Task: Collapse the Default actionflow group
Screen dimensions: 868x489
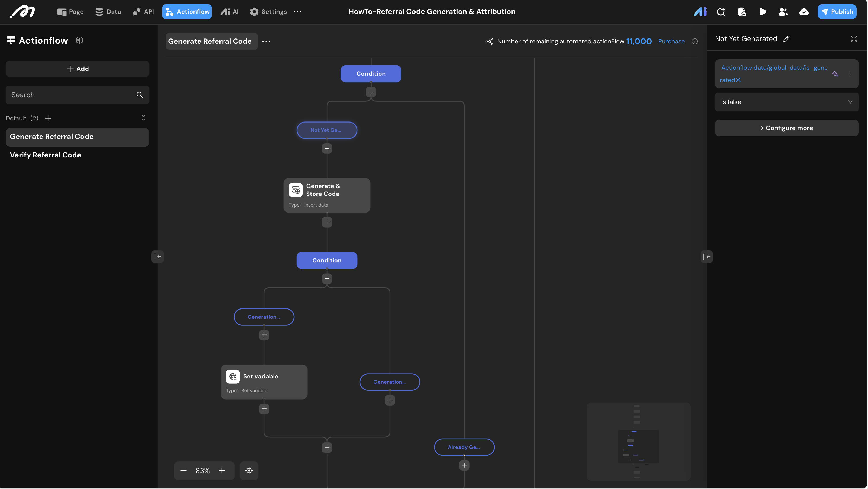Action: [x=144, y=118]
